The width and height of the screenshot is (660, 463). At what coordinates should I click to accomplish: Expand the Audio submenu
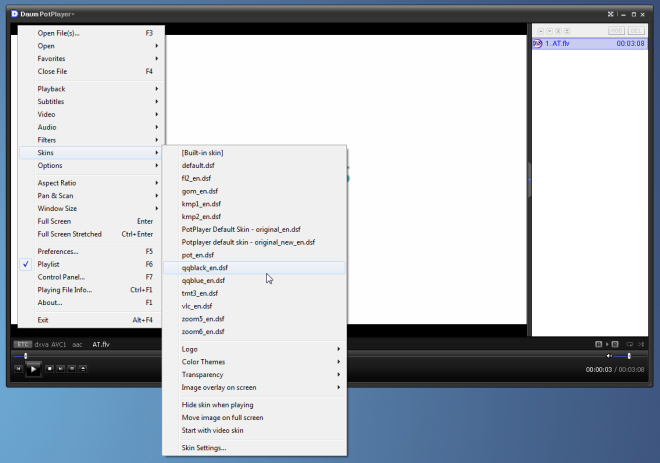pyautogui.click(x=91, y=127)
